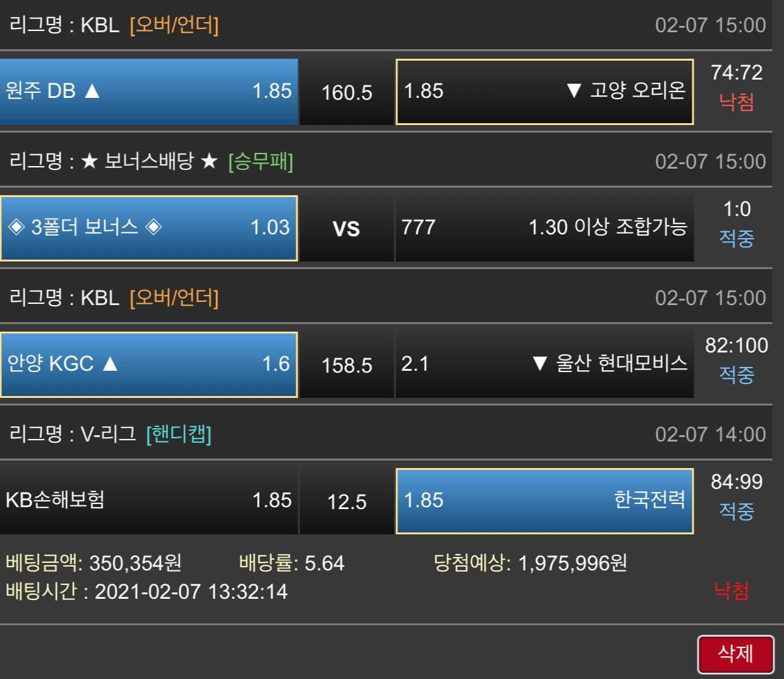Click the VS label in the bonus row
This screenshot has width=784, height=679.
pos(346,229)
